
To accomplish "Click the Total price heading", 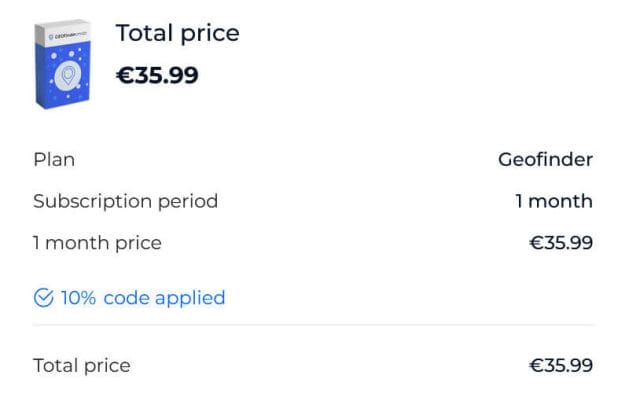I will tap(178, 33).
